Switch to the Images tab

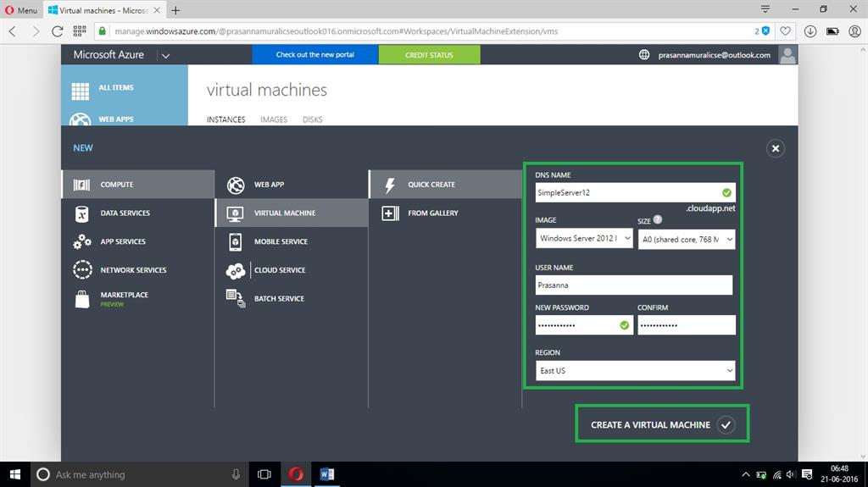[x=274, y=119]
